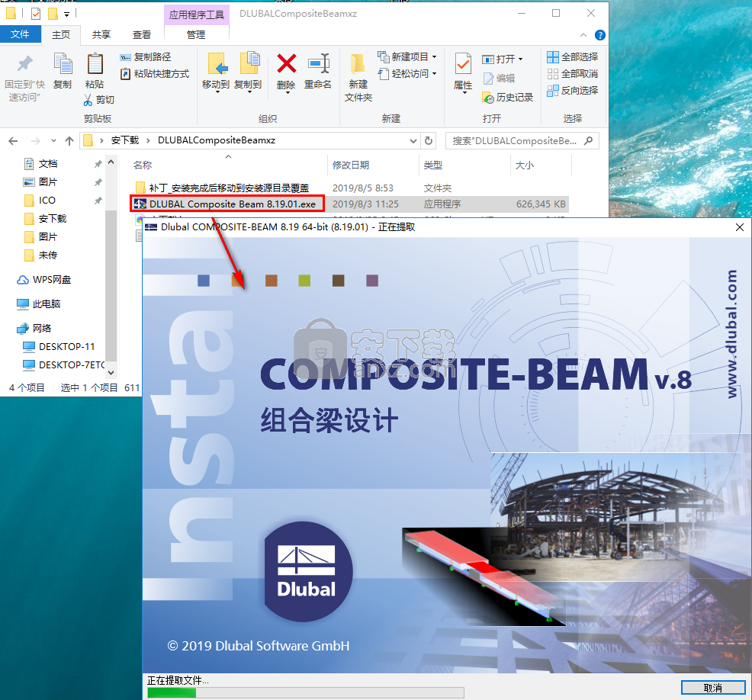Click the search magnifier icon
This screenshot has height=700, width=752.
tap(588, 140)
